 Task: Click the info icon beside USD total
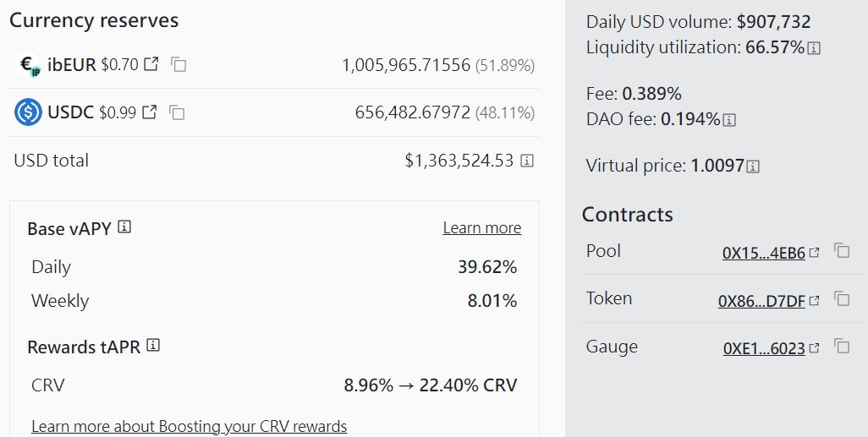[x=528, y=161]
